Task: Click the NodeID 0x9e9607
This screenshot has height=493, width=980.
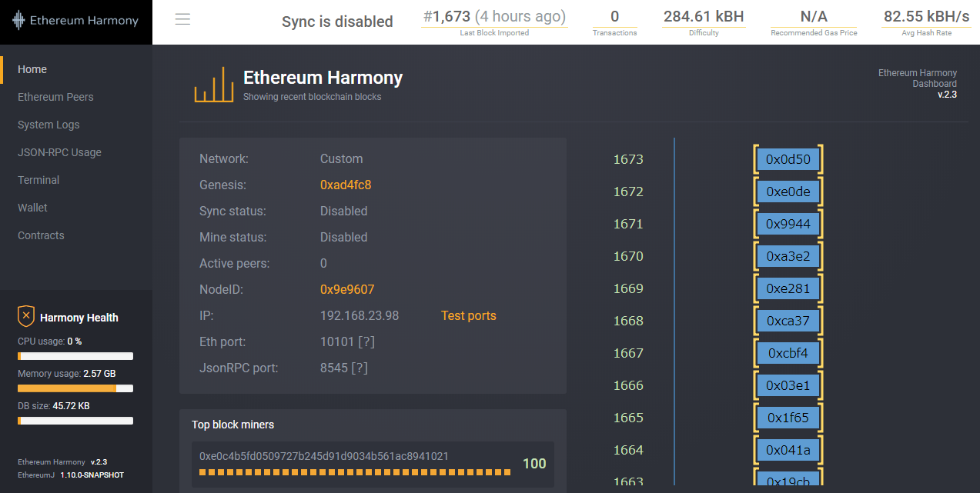Action: (347, 289)
